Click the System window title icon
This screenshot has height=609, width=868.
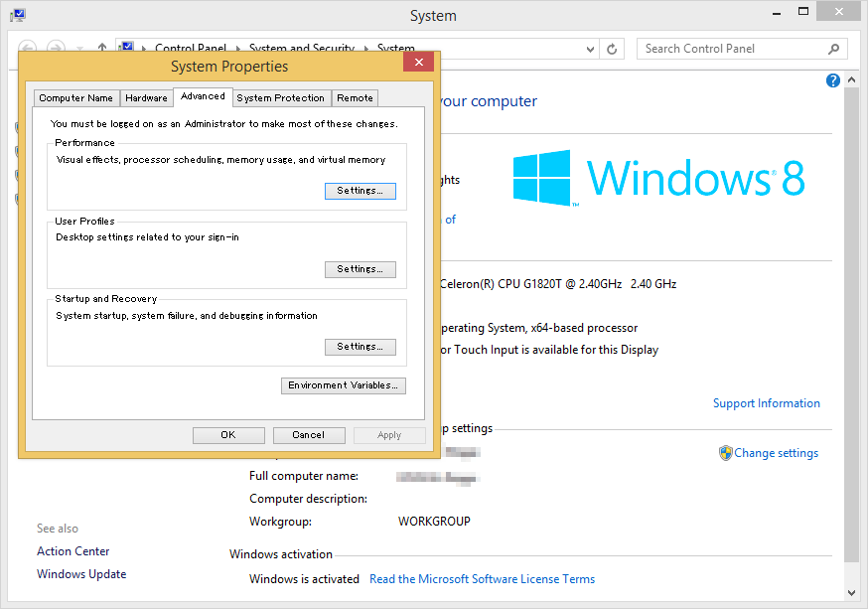(18, 15)
